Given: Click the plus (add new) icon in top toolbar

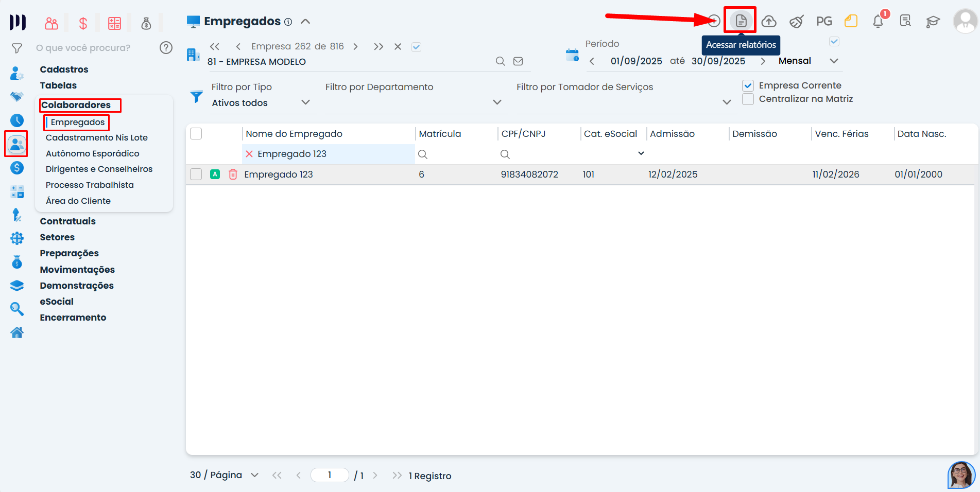Looking at the screenshot, I should point(714,21).
